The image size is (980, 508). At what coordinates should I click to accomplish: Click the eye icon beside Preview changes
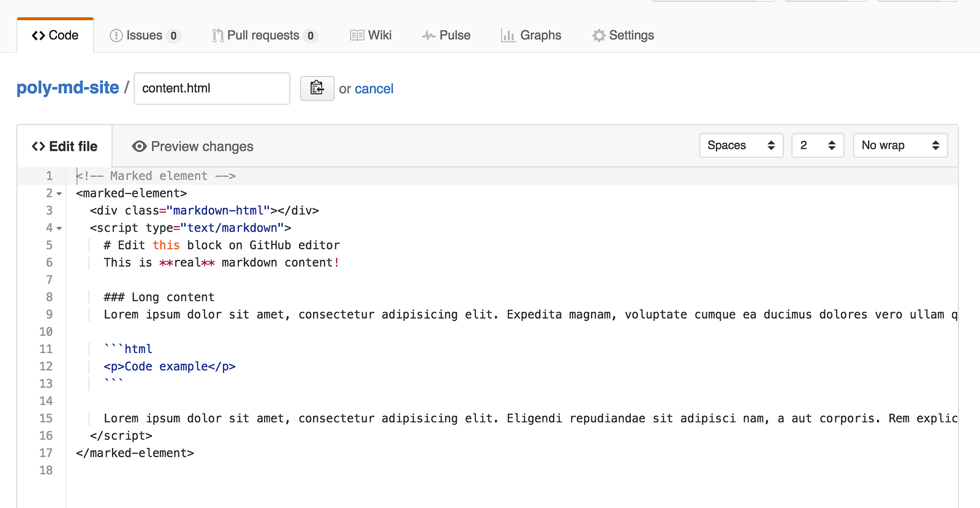[x=140, y=146]
